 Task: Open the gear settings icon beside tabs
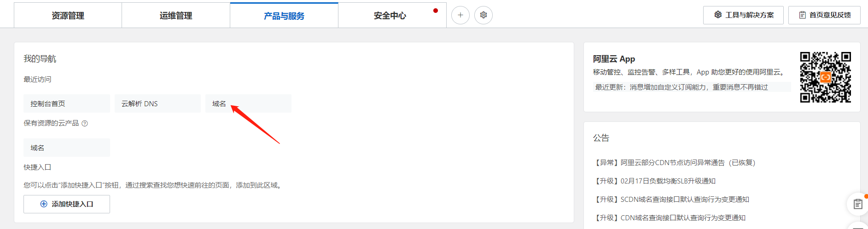(484, 15)
